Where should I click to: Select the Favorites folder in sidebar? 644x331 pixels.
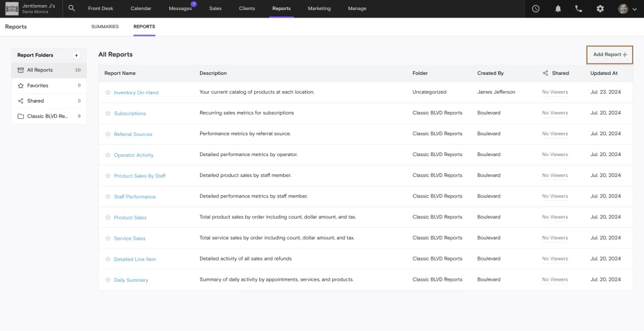38,86
